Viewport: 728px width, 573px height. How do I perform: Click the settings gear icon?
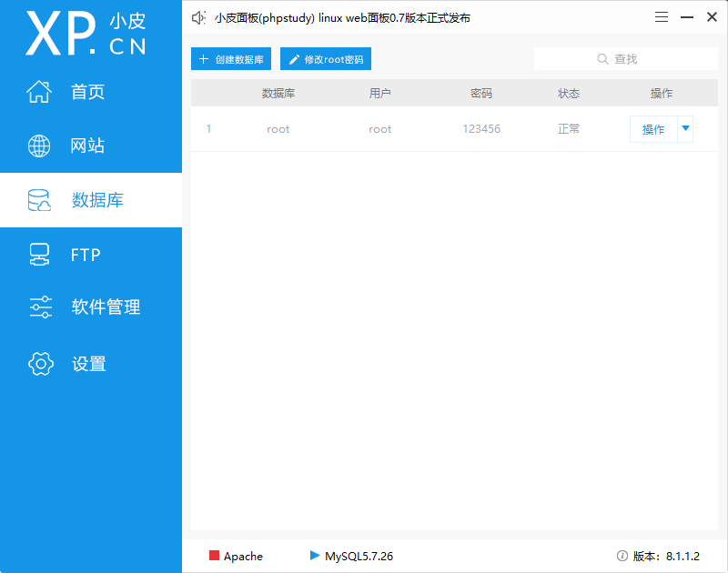tap(40, 363)
